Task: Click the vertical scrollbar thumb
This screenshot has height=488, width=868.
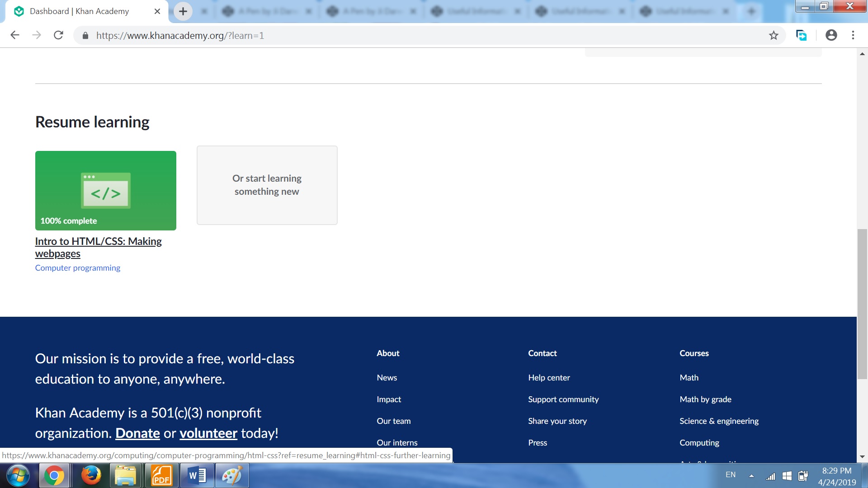Action: click(862, 304)
